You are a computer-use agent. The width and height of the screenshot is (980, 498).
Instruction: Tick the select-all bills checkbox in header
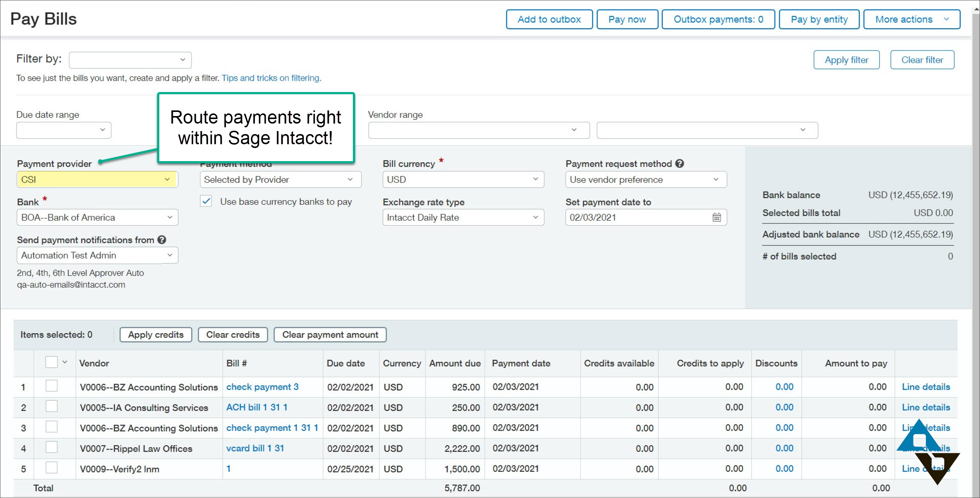click(x=51, y=362)
